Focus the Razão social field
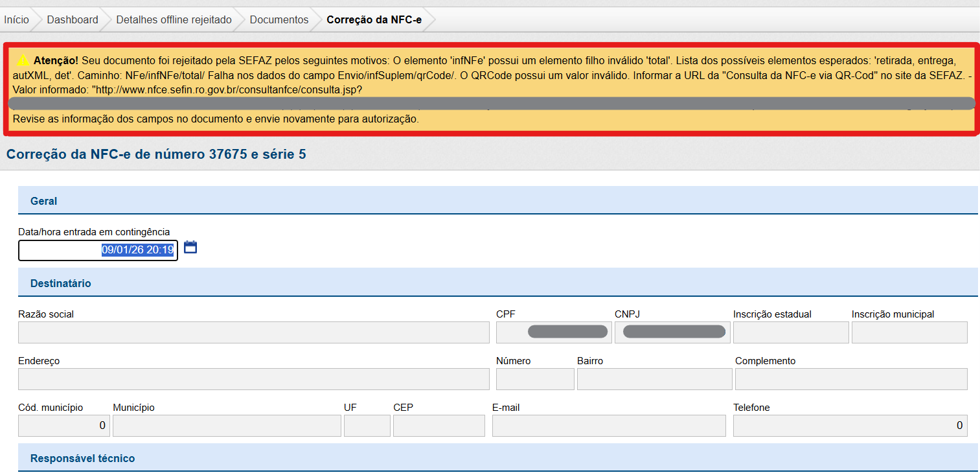Screen dimensions: 980x475 [x=253, y=332]
